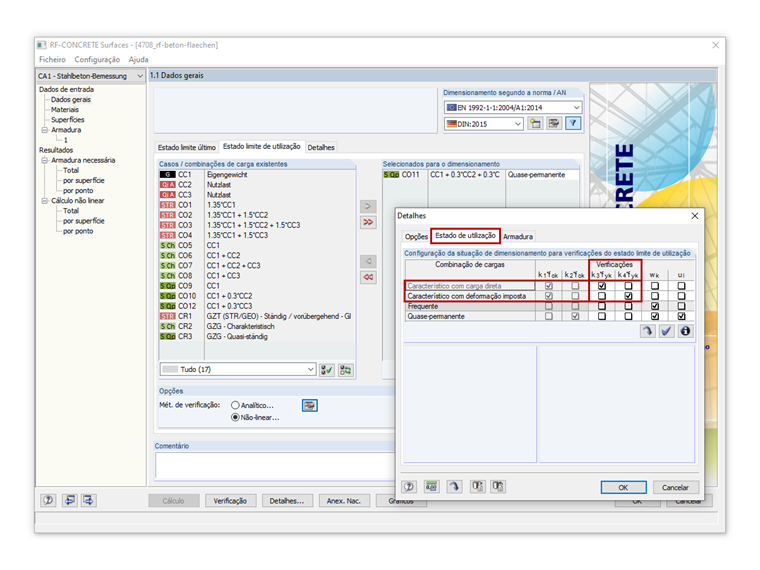Toggle wk checkbox in the Quase-permanente row
The image size is (760, 570).
[x=655, y=317]
